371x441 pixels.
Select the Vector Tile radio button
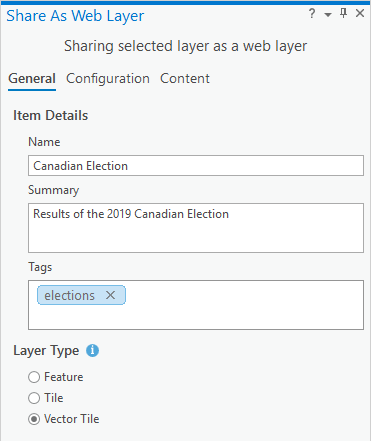click(x=34, y=419)
